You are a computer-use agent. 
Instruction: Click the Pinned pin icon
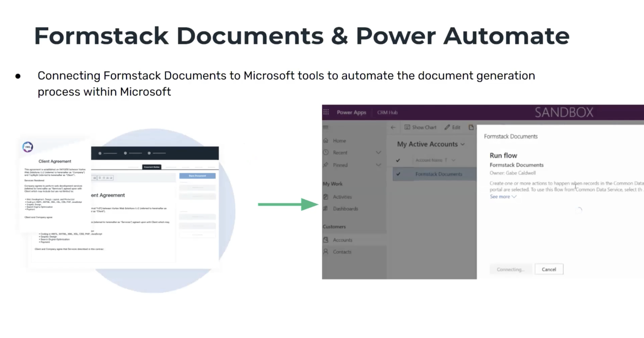coord(326,165)
